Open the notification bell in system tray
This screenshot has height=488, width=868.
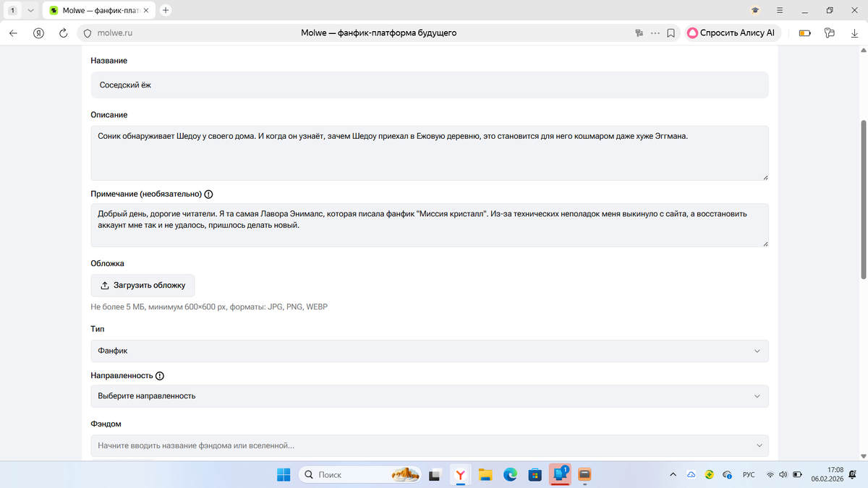(x=853, y=474)
